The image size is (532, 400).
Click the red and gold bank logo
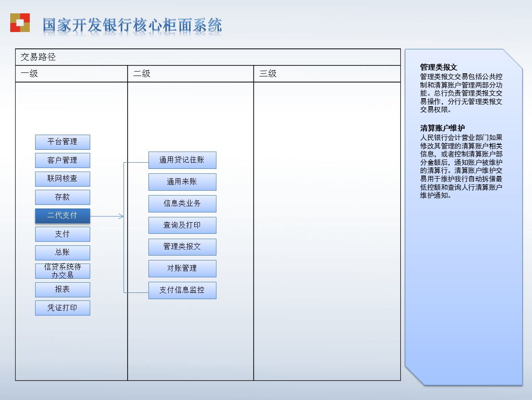pyautogui.click(x=20, y=23)
